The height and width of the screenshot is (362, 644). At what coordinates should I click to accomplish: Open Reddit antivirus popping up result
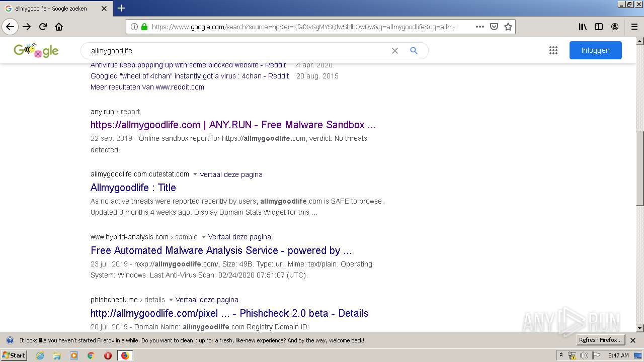(188, 65)
